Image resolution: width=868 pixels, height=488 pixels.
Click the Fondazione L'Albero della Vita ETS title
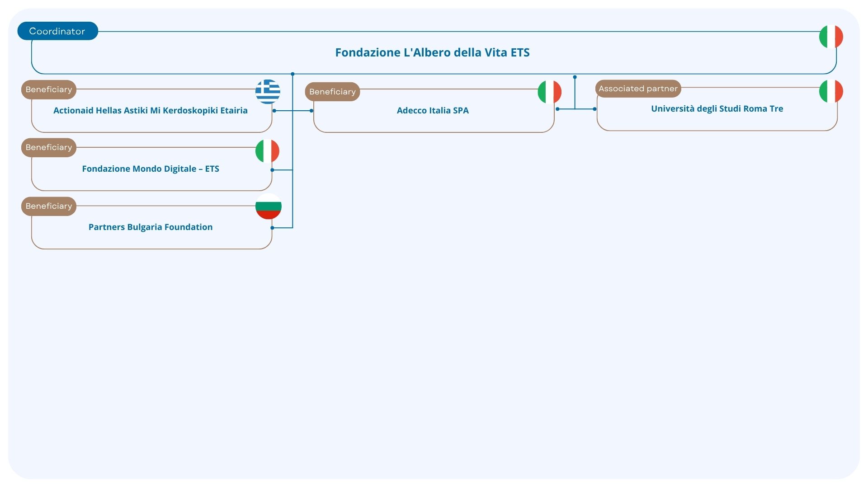click(x=432, y=52)
